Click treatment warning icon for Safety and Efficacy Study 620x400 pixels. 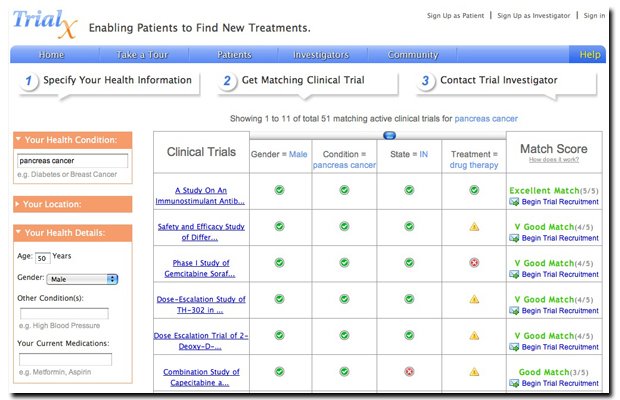(x=474, y=226)
